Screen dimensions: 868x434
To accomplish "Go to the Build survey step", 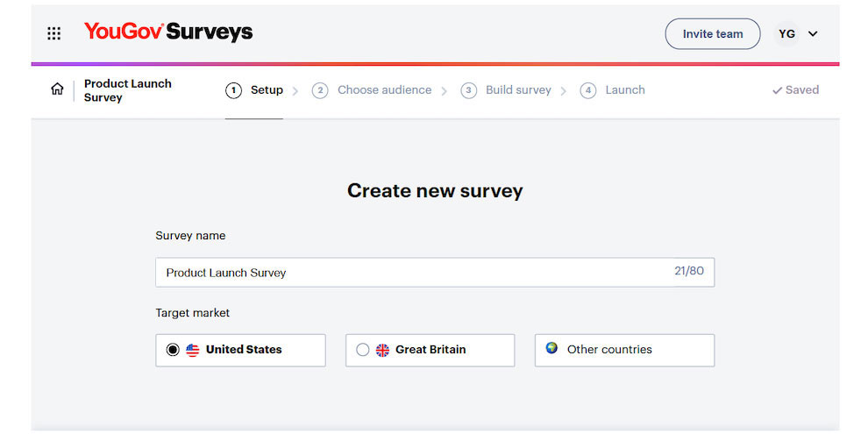I will (x=518, y=90).
